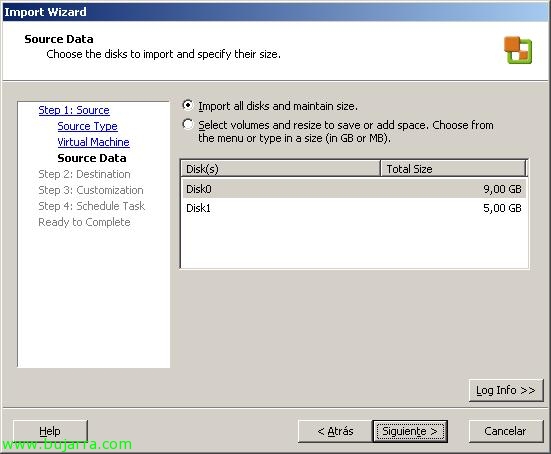Expand the Log Info panel
Screen dimensions: 551x454
[x=506, y=390]
